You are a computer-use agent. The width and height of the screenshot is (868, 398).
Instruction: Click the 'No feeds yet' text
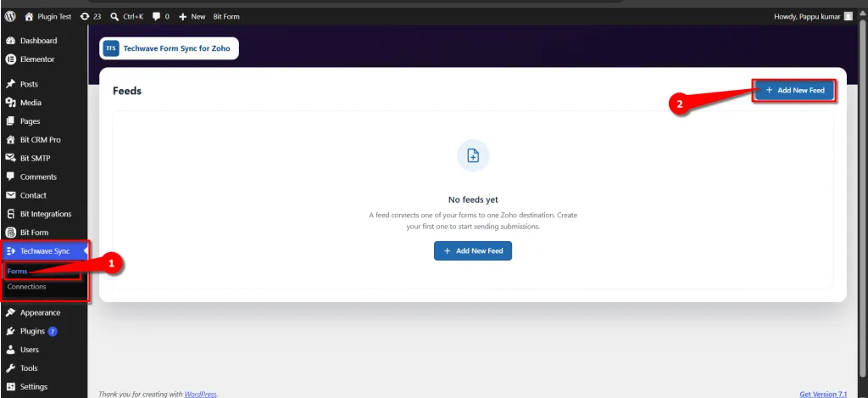473,199
